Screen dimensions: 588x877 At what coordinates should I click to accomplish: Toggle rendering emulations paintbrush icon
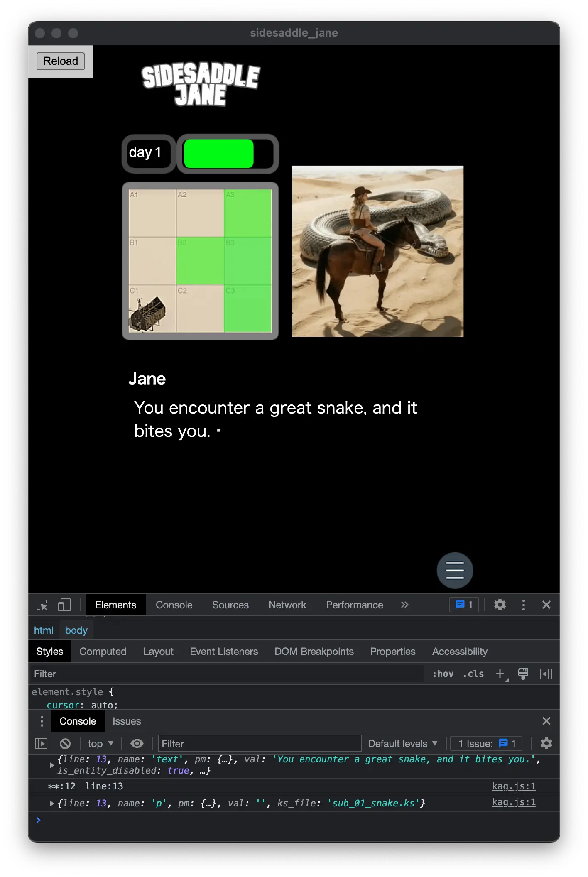(x=523, y=674)
